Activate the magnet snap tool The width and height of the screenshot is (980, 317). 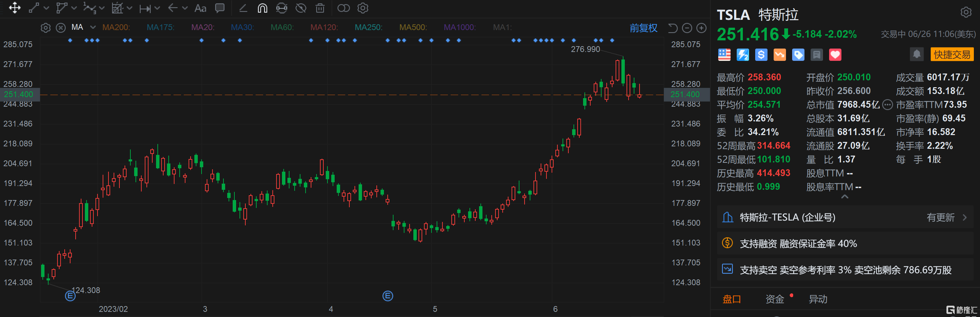click(x=262, y=8)
